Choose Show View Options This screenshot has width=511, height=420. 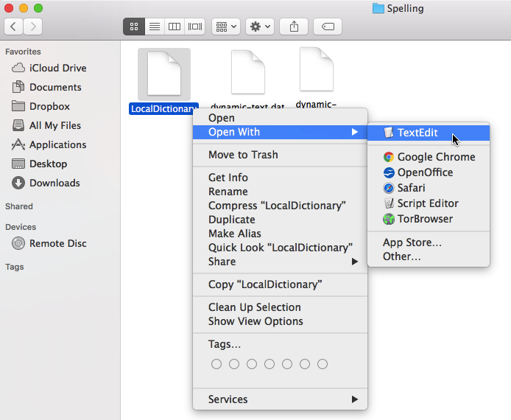280,321
